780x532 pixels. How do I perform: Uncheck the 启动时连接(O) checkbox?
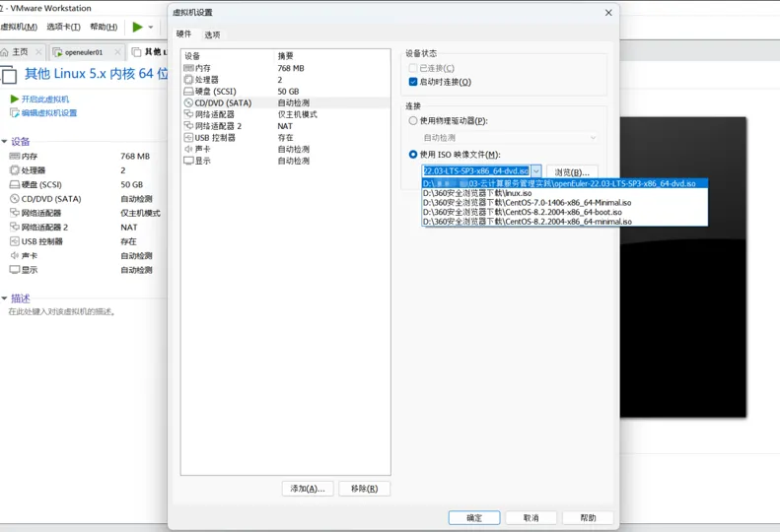412,82
